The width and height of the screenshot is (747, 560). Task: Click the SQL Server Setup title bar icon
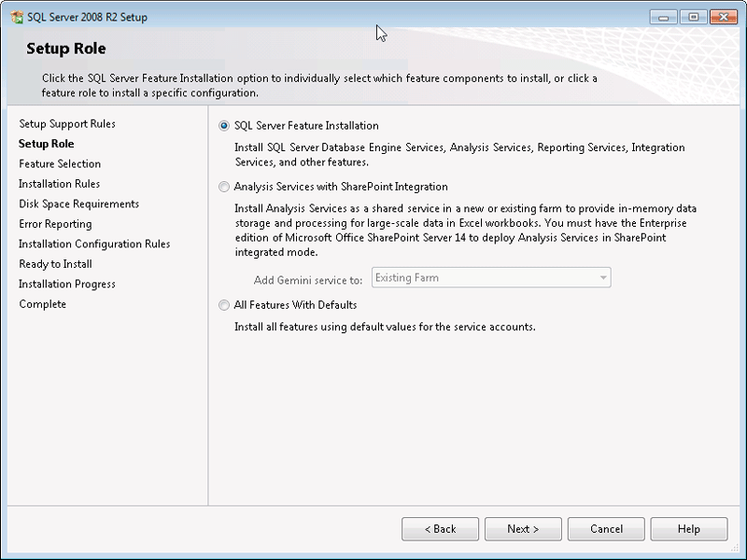click(17, 17)
